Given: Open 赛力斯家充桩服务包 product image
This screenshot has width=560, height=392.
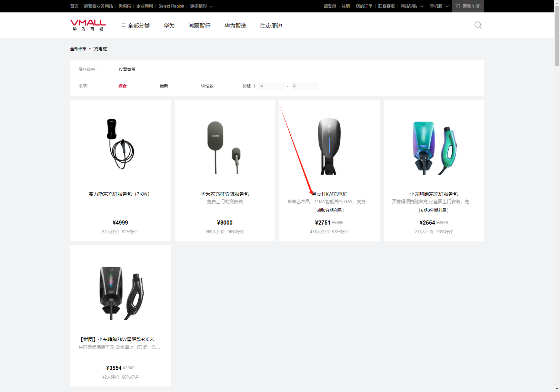Looking at the screenshot, I should point(120,144).
